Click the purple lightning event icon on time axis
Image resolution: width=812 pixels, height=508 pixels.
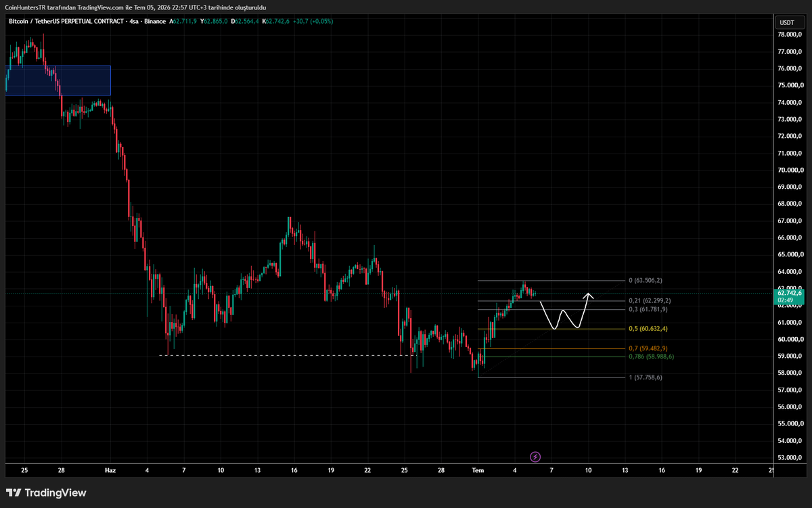(x=535, y=457)
